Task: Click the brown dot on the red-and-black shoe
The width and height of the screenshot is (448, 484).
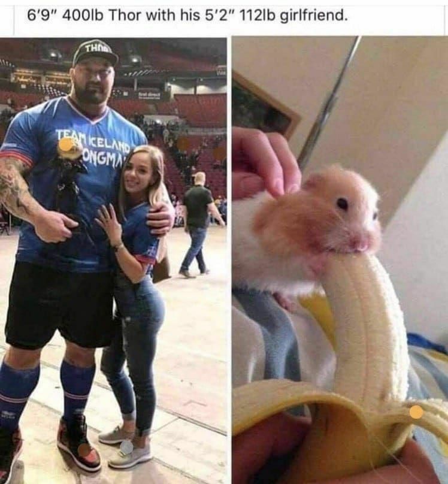Action: click(x=84, y=450)
